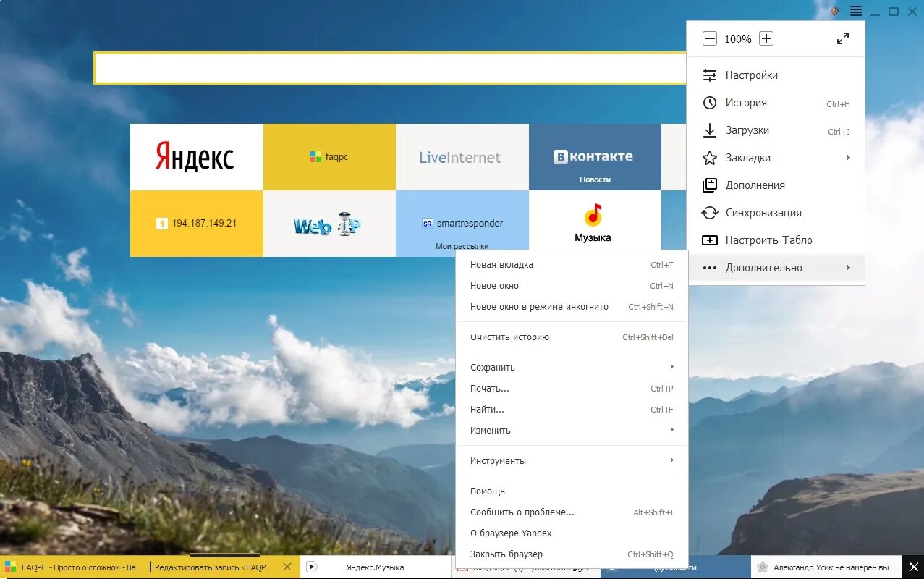The width and height of the screenshot is (924, 579).
Task: Click the Дополнения add-ons icon
Action: coord(710,185)
